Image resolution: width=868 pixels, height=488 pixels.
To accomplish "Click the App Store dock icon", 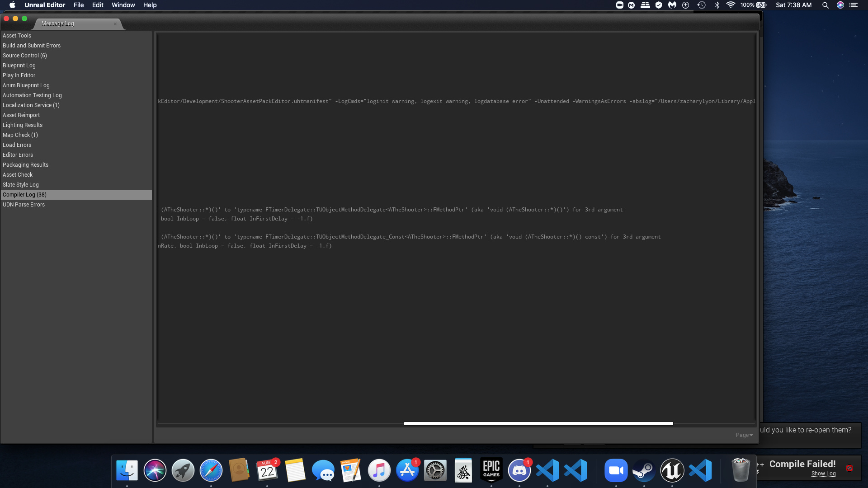I will click(x=407, y=471).
